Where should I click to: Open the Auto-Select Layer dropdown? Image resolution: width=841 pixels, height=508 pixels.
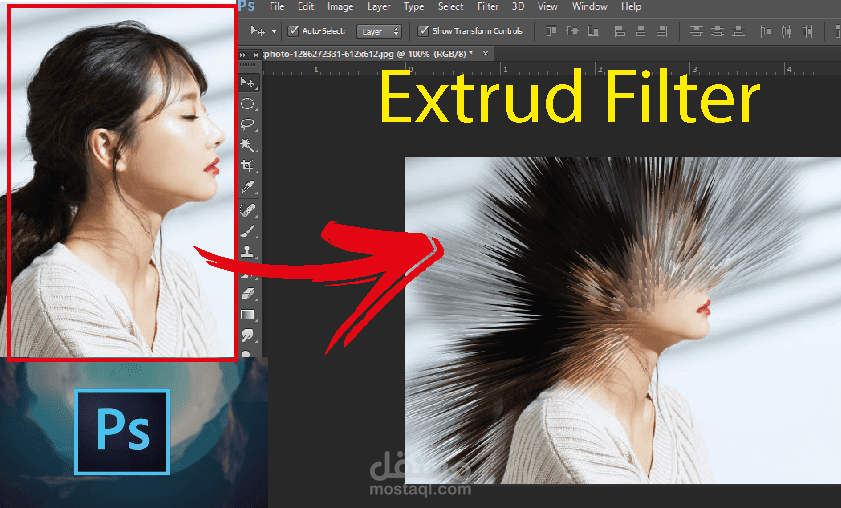379,32
